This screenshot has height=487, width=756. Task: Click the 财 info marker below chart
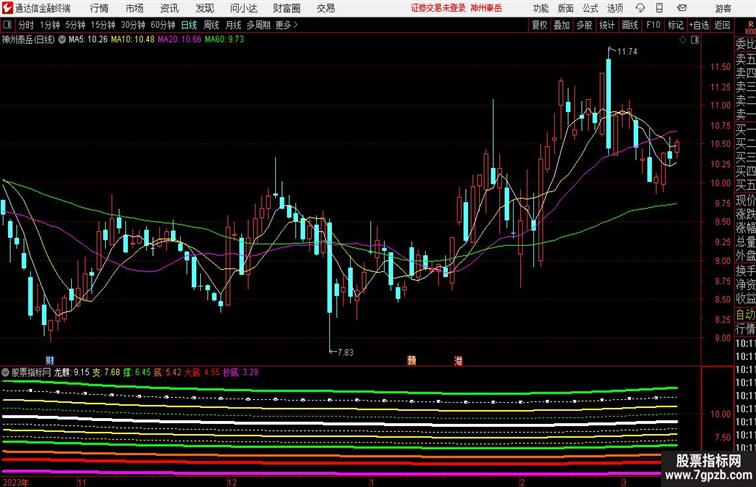[x=50, y=360]
